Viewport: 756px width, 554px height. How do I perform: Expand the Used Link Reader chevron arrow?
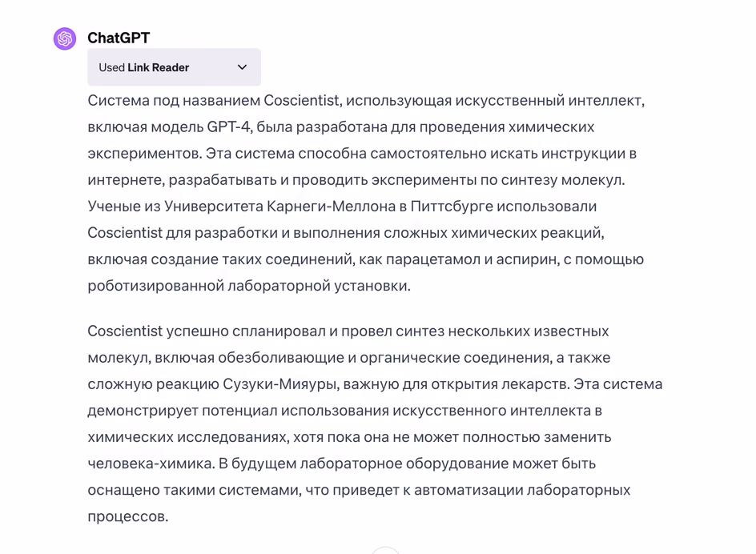(x=242, y=67)
